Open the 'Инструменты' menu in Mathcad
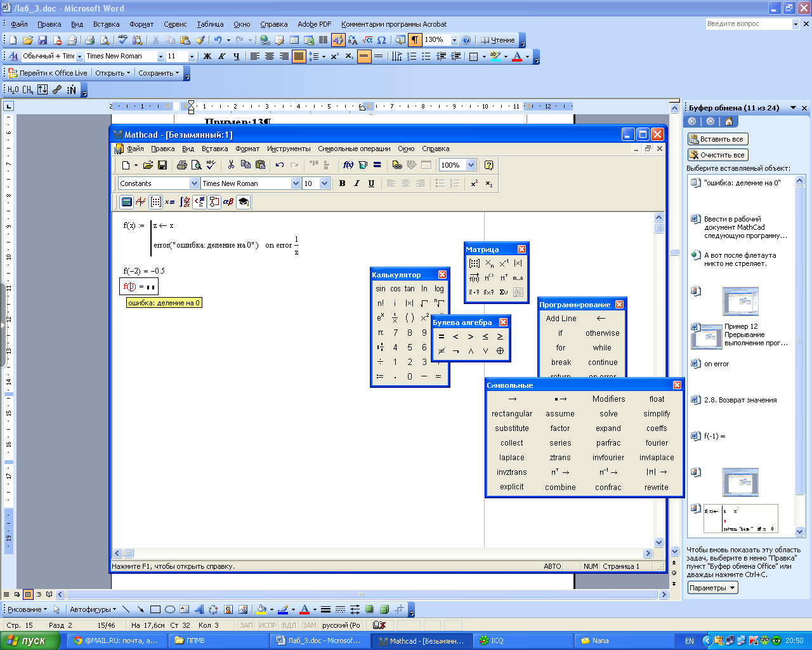Screen dimensions: 812x650 click(x=289, y=149)
